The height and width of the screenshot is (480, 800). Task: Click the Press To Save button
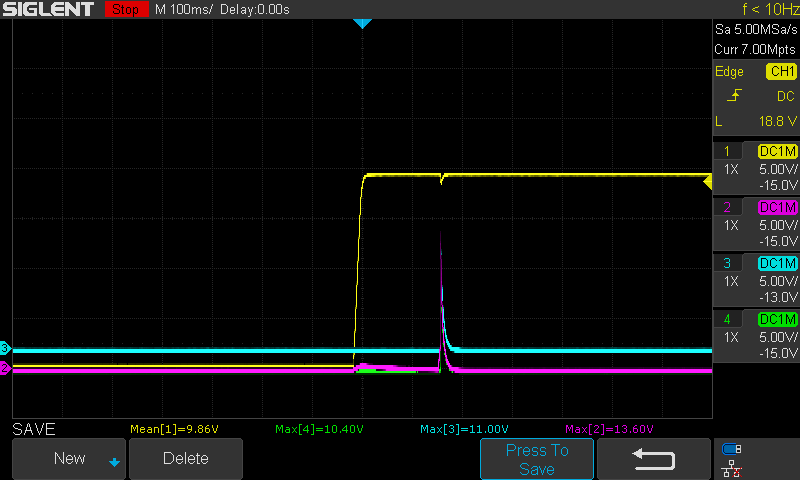pos(537,459)
